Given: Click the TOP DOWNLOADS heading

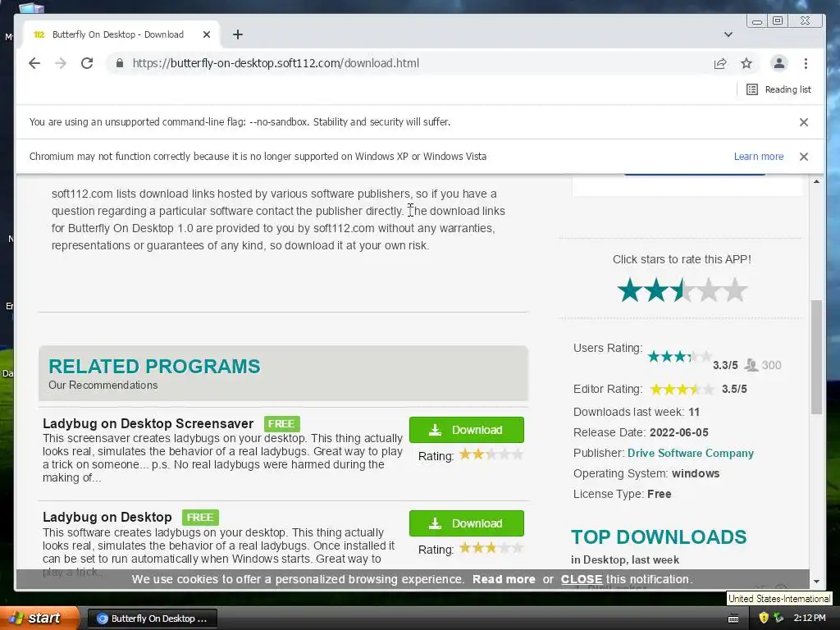Looking at the screenshot, I should point(659,536).
